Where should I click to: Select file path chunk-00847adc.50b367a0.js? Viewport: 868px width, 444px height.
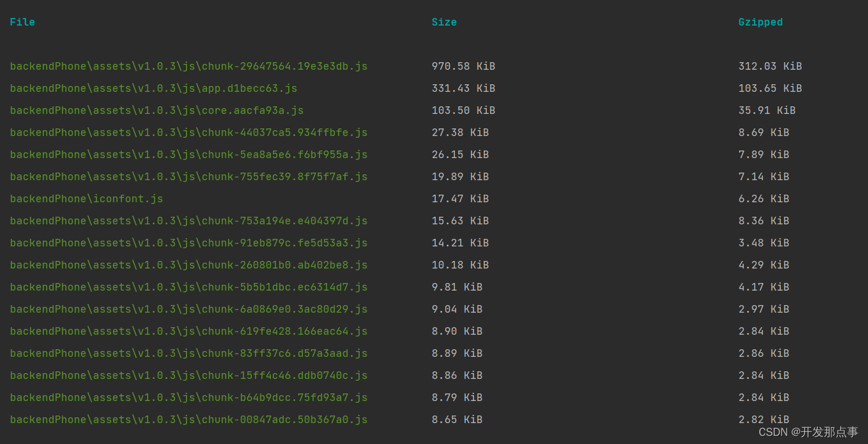pyautogui.click(x=189, y=420)
